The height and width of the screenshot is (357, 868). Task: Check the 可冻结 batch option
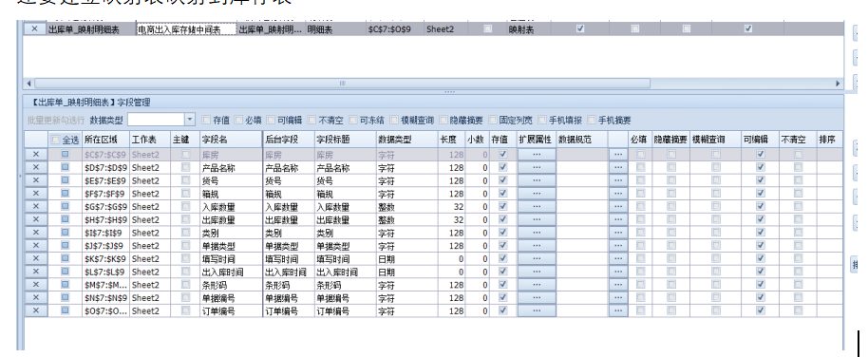point(353,120)
